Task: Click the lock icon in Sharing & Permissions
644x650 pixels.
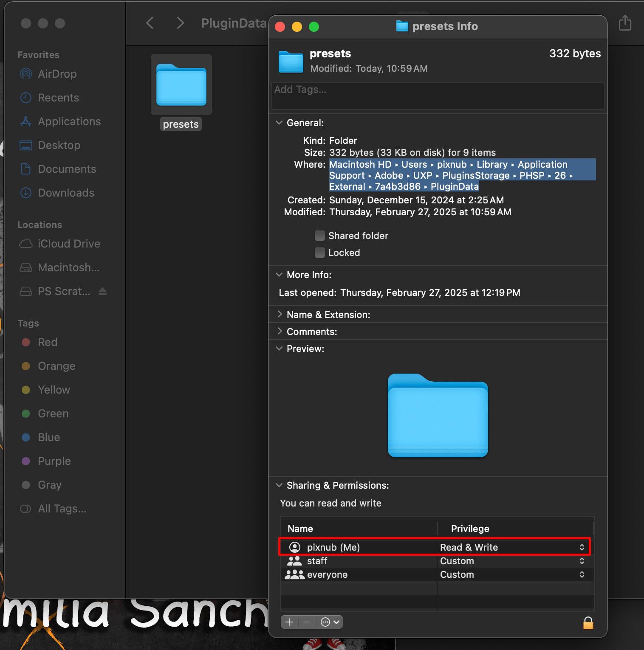Action: pyautogui.click(x=588, y=623)
